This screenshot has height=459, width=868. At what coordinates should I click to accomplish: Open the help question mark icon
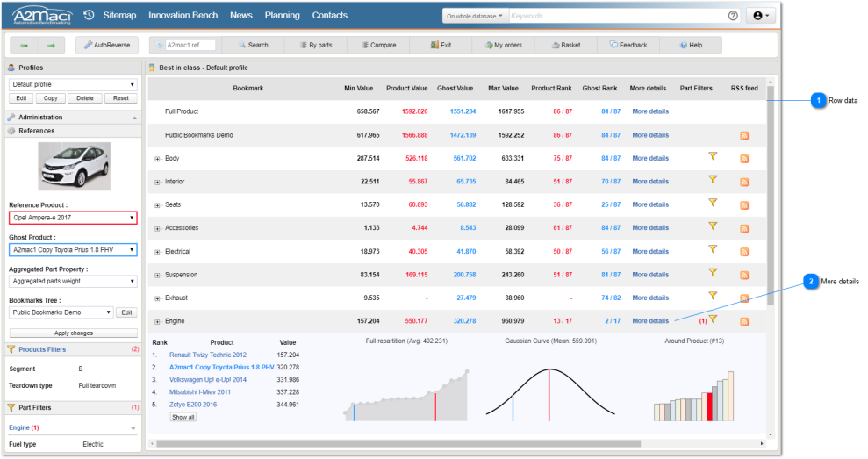[x=733, y=16]
